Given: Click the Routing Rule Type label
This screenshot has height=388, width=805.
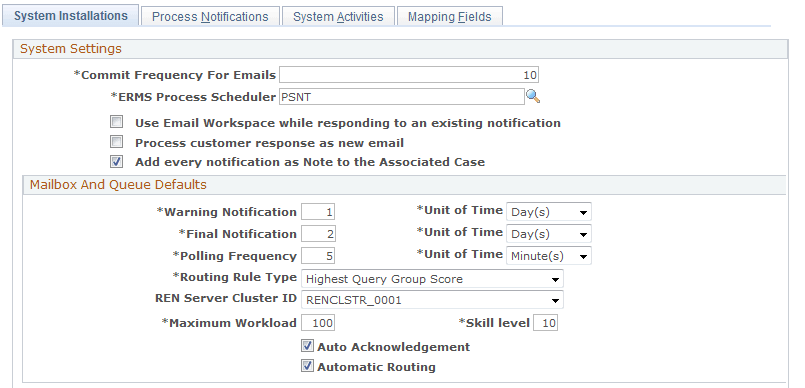Looking at the screenshot, I should 235,277.
